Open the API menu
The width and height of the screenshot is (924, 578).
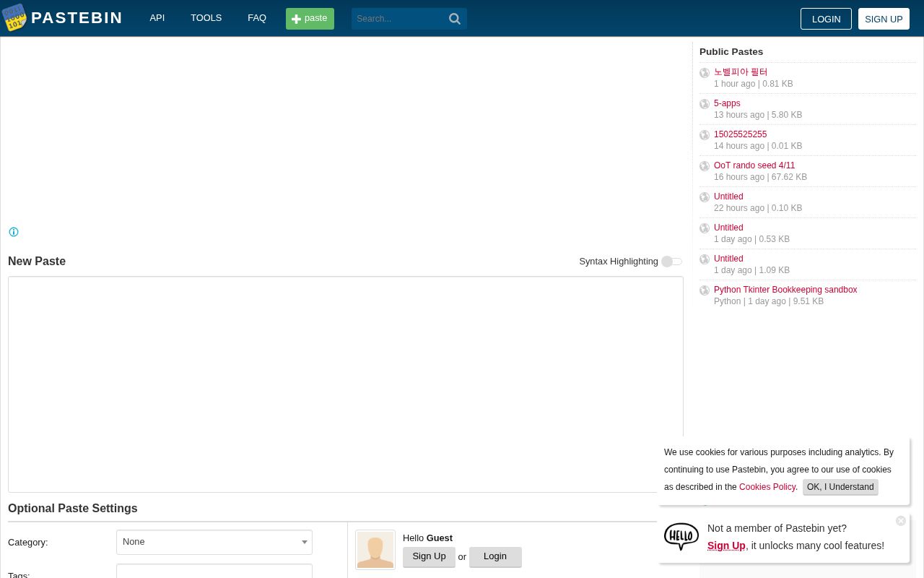[x=157, y=17]
